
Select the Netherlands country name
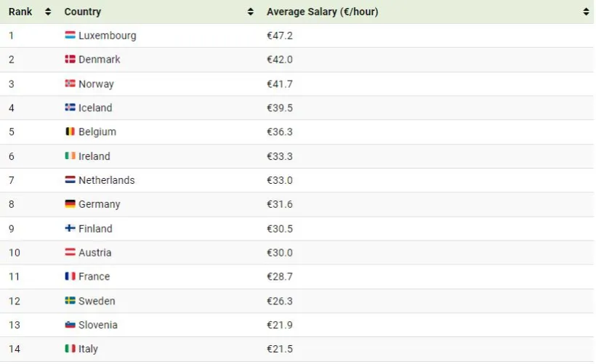pyautogui.click(x=107, y=180)
